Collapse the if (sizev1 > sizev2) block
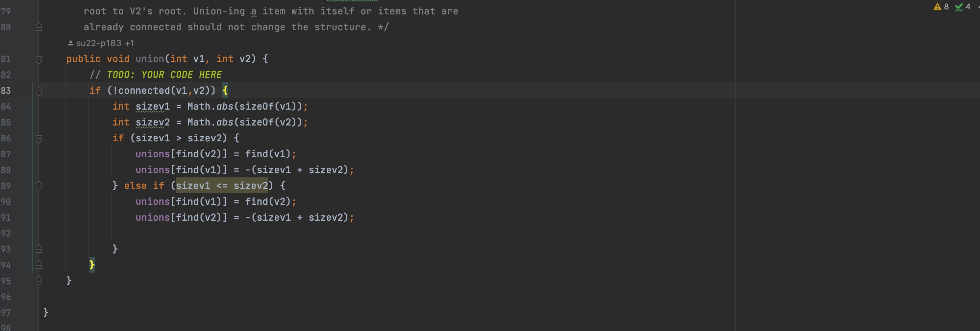The height and width of the screenshot is (331, 980). click(x=39, y=138)
